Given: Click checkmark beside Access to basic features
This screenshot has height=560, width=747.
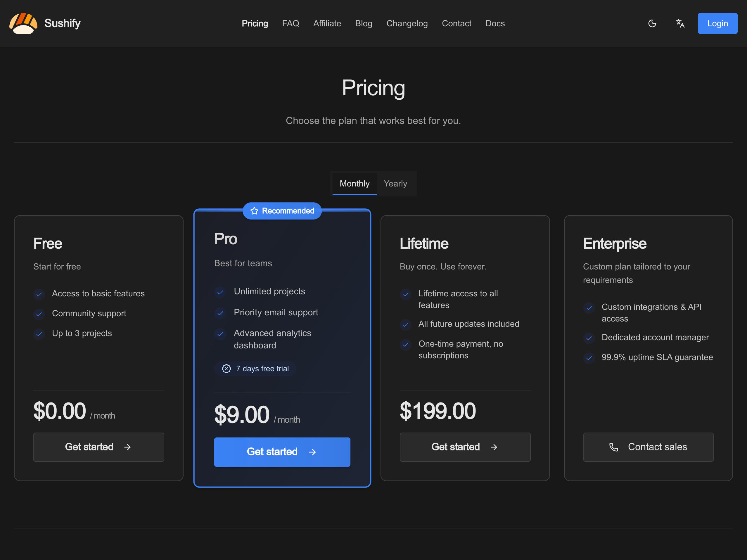Looking at the screenshot, I should pos(39,294).
